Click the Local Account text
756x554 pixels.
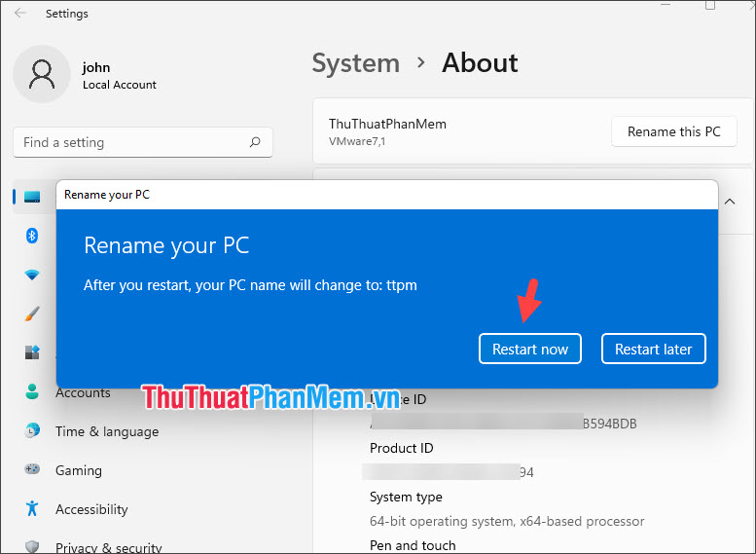(x=120, y=85)
